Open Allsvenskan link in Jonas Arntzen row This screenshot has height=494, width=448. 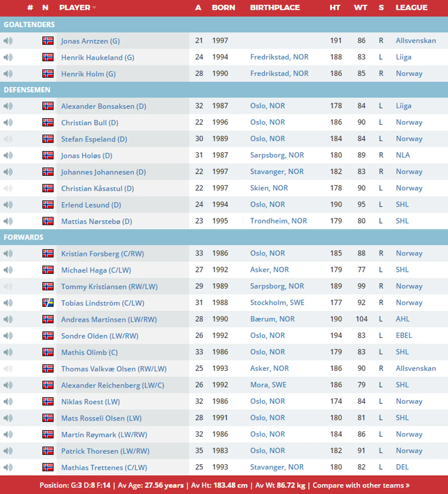416,40
